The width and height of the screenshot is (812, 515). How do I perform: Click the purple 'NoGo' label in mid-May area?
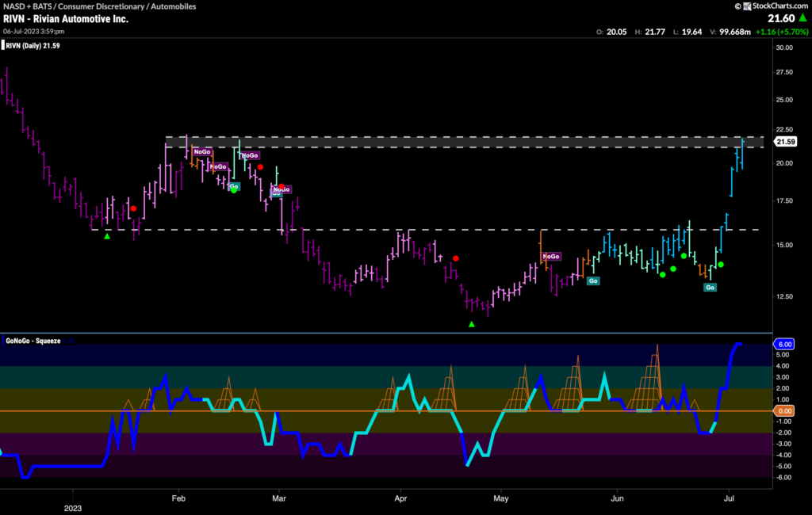tap(550, 257)
